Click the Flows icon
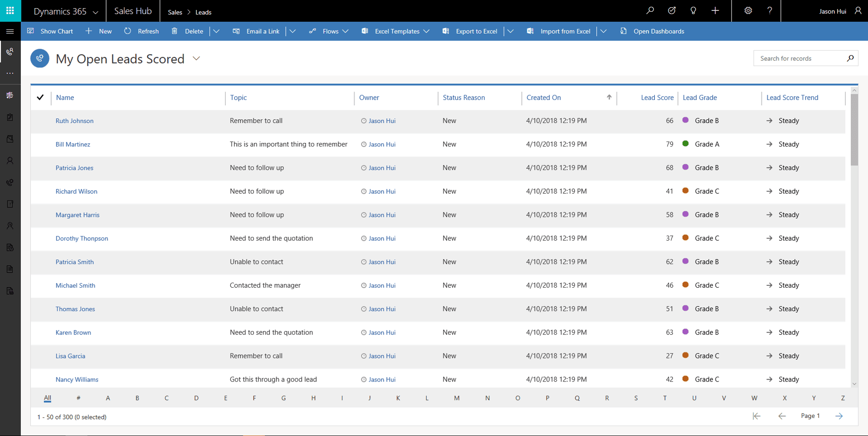Screen dimensions: 868x436 coord(312,31)
